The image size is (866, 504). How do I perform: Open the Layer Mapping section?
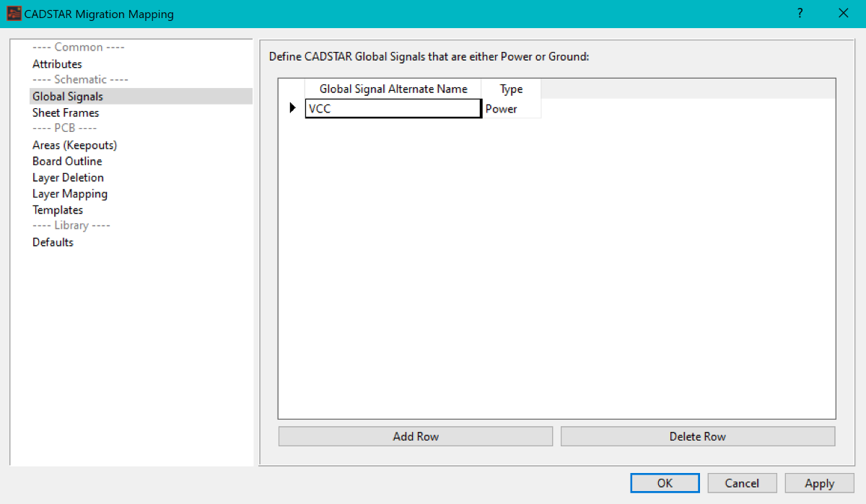click(70, 194)
